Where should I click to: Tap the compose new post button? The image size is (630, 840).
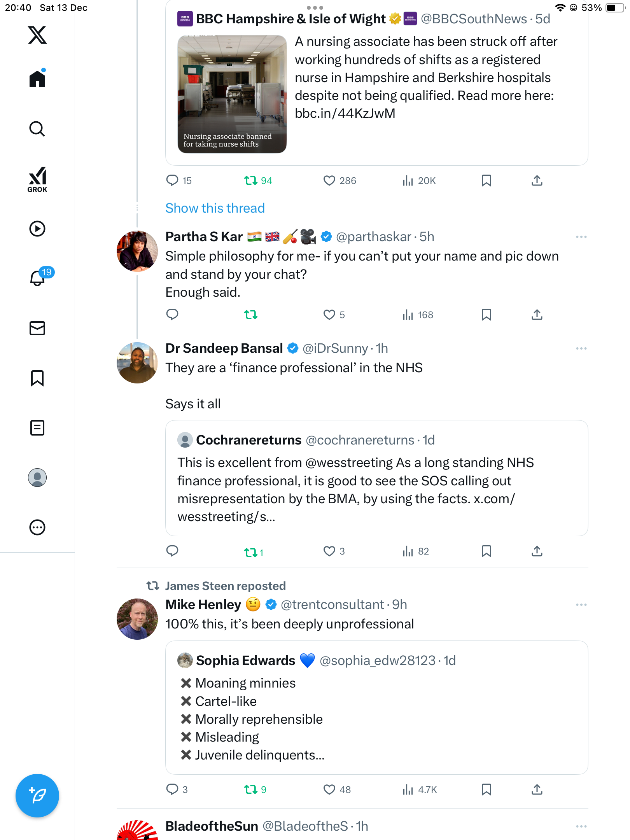(37, 796)
